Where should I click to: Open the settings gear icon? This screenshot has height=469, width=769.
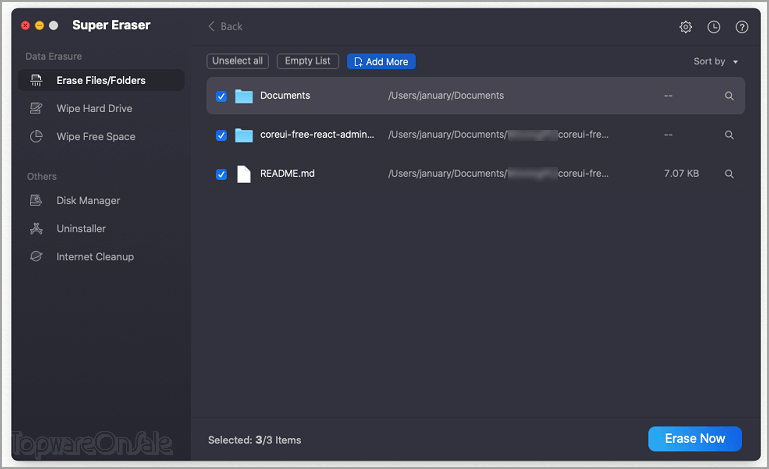[x=686, y=27]
